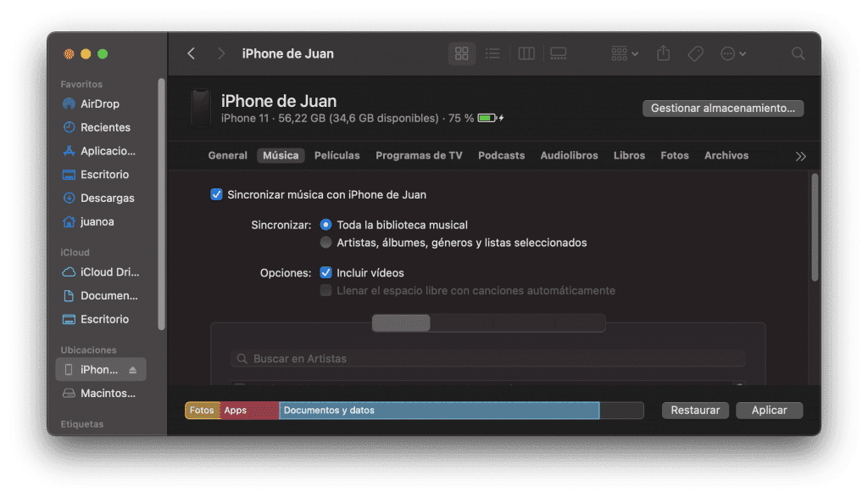Click the sidebar vertical scrollbar
This screenshot has width=868, height=498.
click(161, 204)
